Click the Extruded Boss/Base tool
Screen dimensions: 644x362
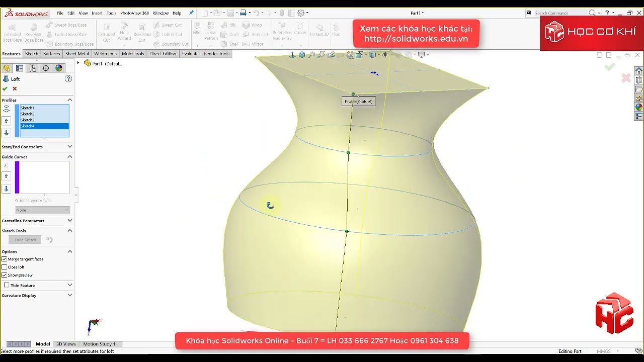pyautogui.click(x=13, y=33)
